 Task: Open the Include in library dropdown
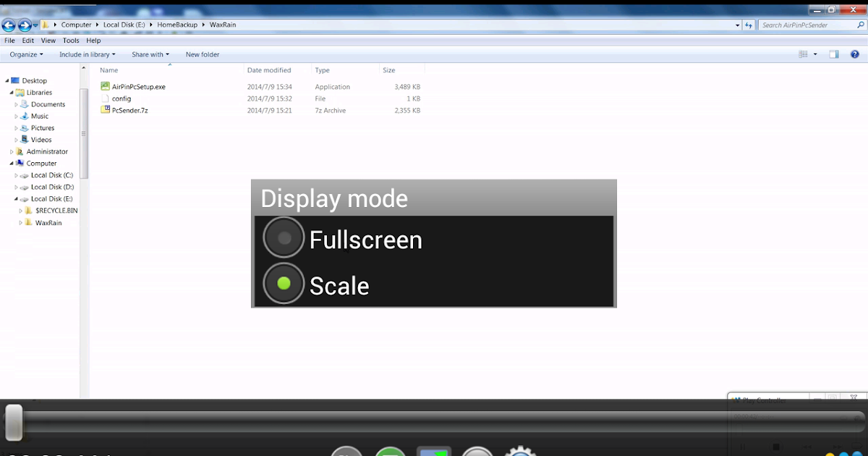[x=88, y=54]
